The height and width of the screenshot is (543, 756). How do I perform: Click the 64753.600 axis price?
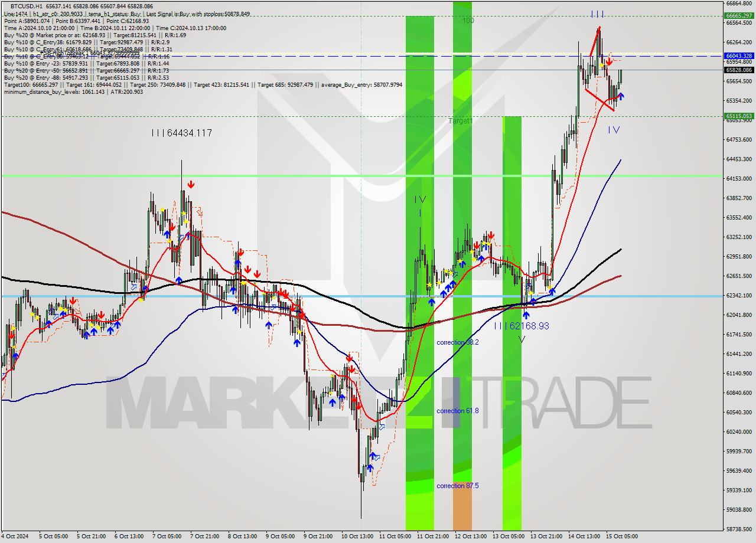[739, 139]
